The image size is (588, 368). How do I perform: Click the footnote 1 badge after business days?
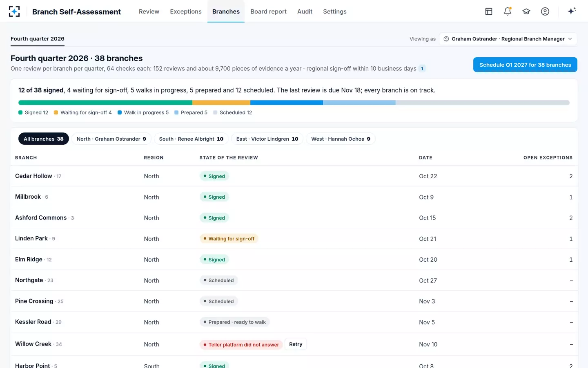(x=422, y=68)
